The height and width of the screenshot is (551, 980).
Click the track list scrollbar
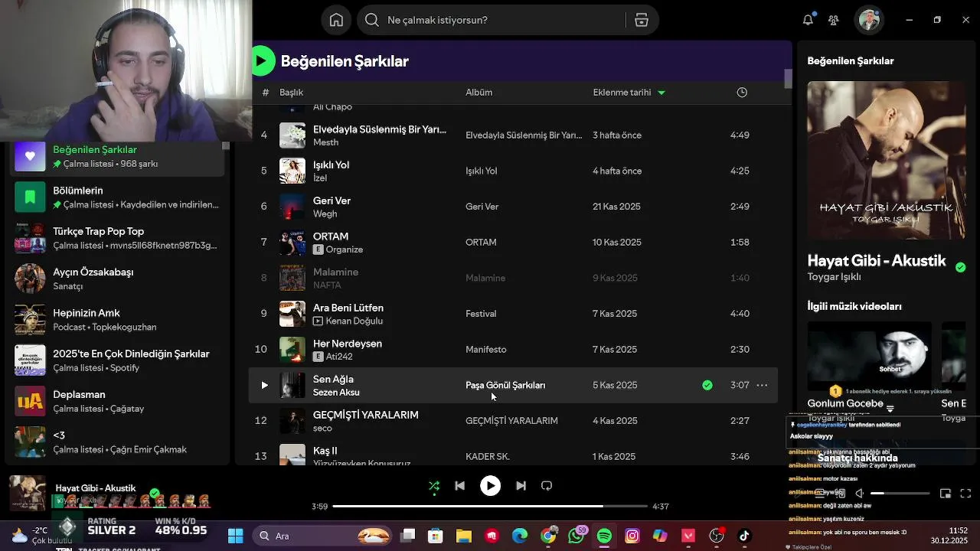788,78
